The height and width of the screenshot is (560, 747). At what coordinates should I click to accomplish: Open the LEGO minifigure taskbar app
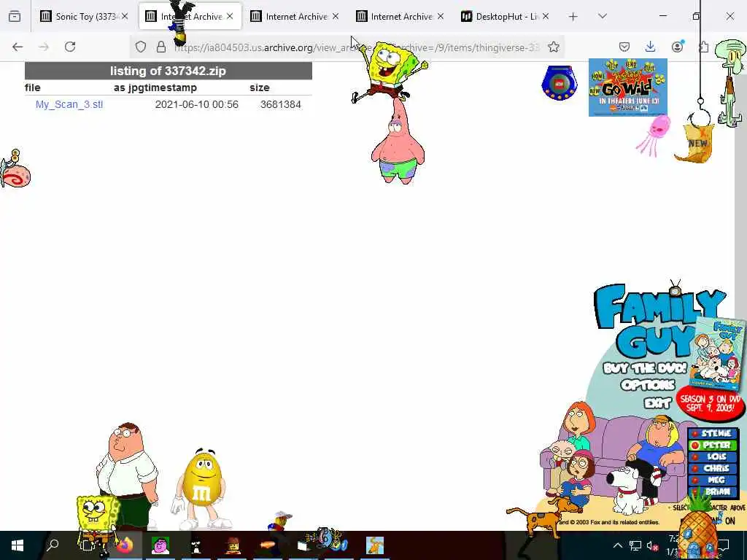point(233,545)
